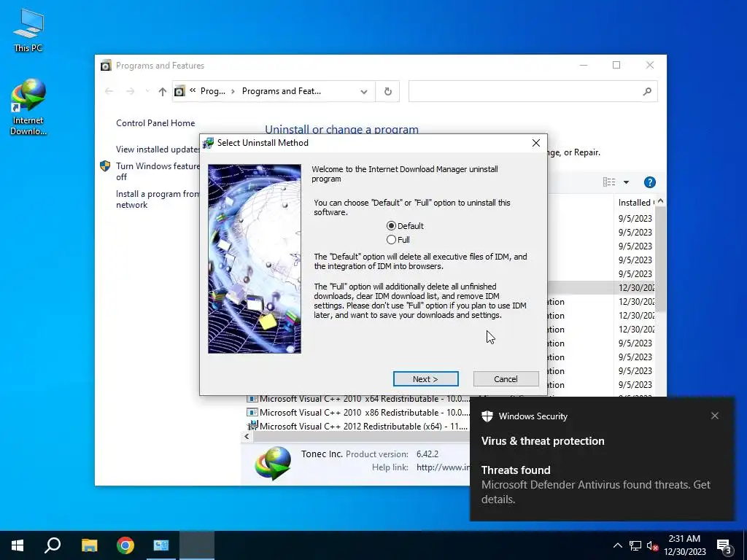Refresh the Programs and Features list
This screenshot has width=747, height=560.
[x=388, y=91]
